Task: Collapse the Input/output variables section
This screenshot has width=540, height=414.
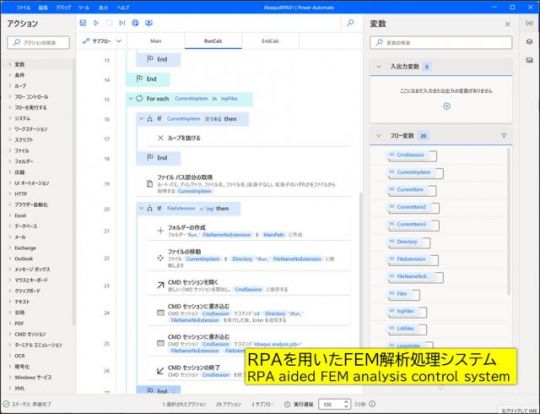Action: 379,66
